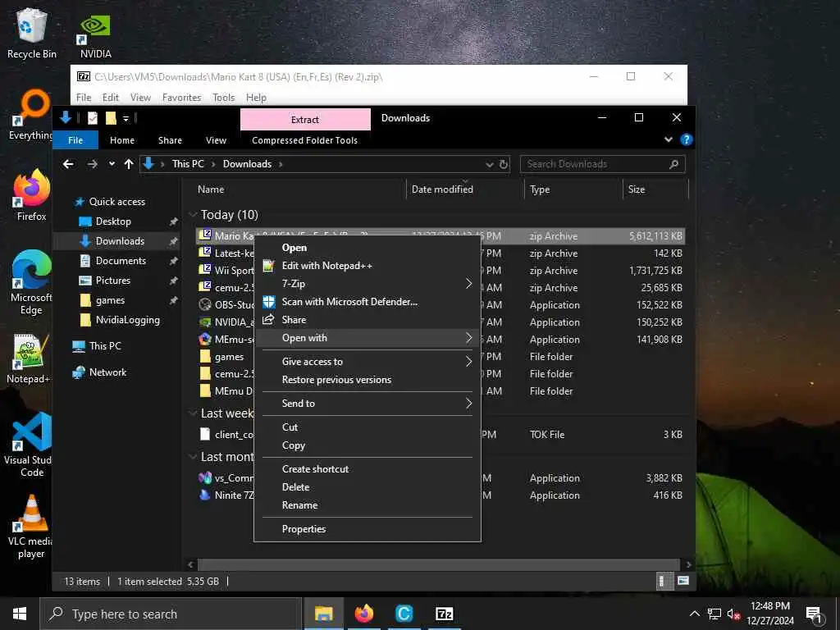
Task: Sort by the Date modified column
Action: click(x=464, y=189)
